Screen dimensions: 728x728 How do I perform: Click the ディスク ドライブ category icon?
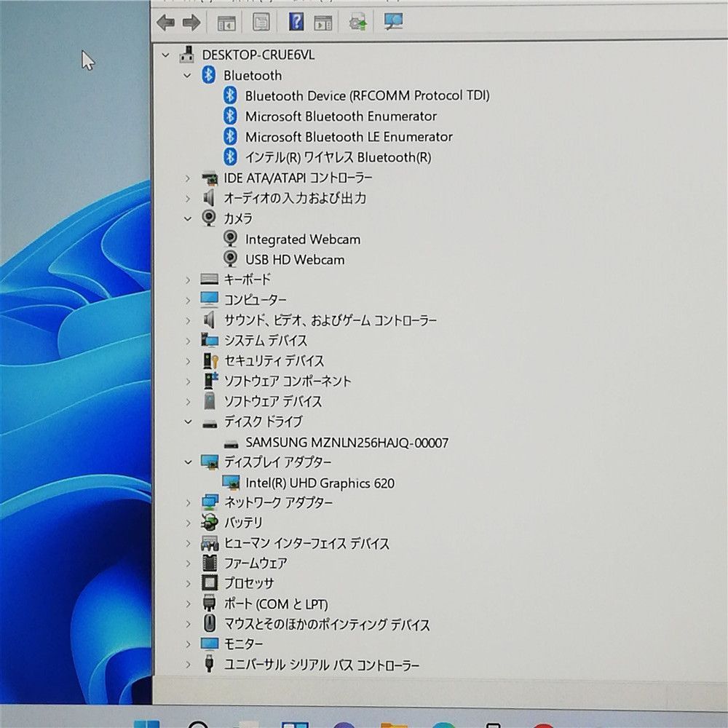210,423
